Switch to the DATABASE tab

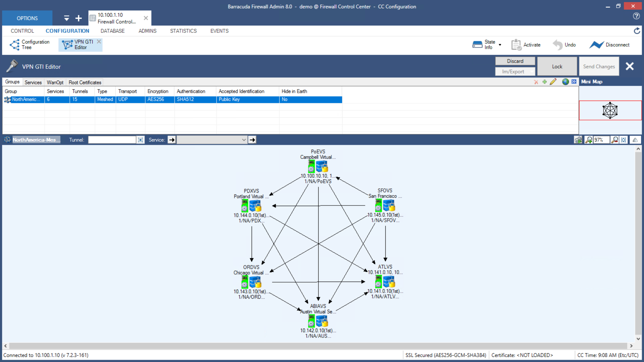112,31
